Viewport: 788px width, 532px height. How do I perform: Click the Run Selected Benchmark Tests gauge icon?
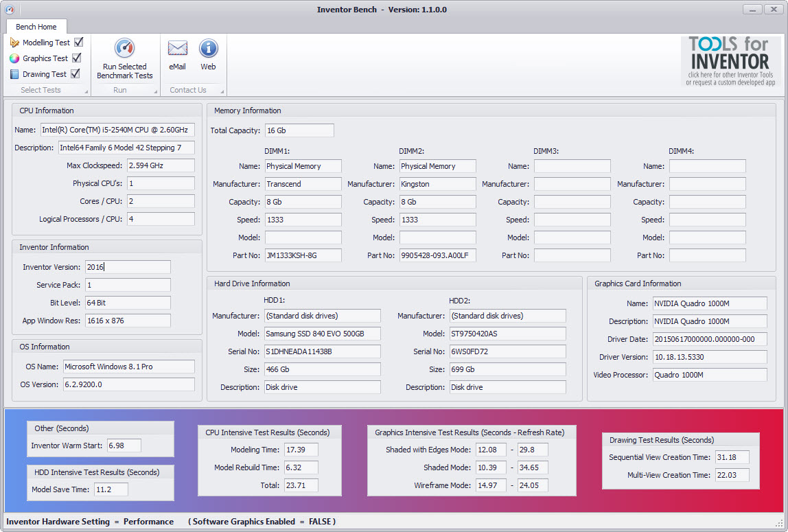coord(125,48)
